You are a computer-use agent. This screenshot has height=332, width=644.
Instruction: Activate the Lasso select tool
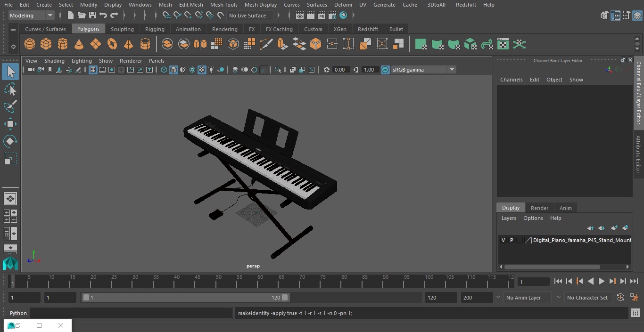tap(10, 89)
